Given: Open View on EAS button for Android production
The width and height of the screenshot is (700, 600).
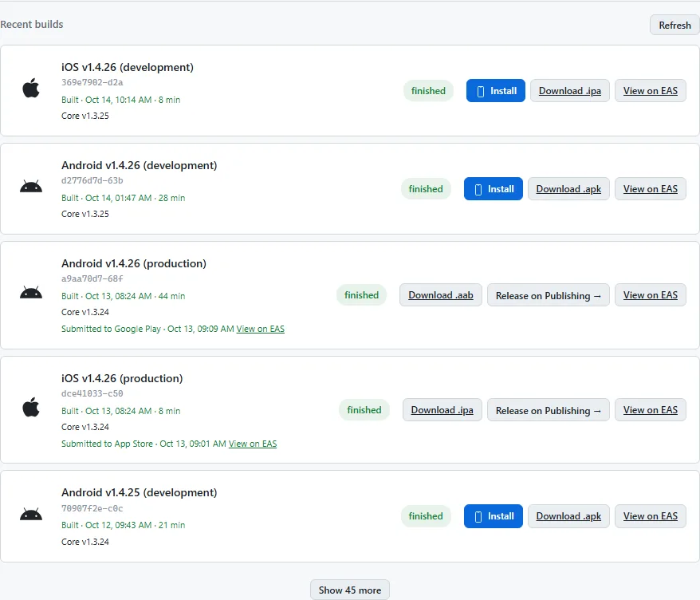Looking at the screenshot, I should point(650,295).
